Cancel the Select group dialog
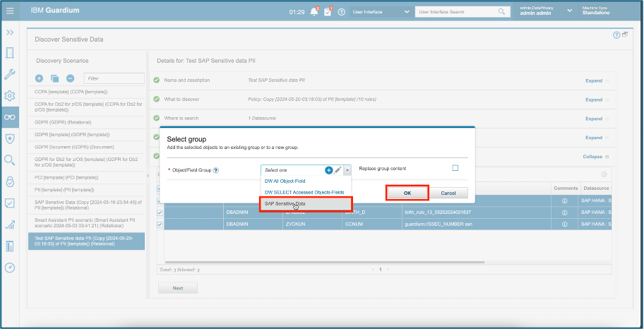Image resolution: width=644 pixels, height=329 pixels. (x=448, y=193)
